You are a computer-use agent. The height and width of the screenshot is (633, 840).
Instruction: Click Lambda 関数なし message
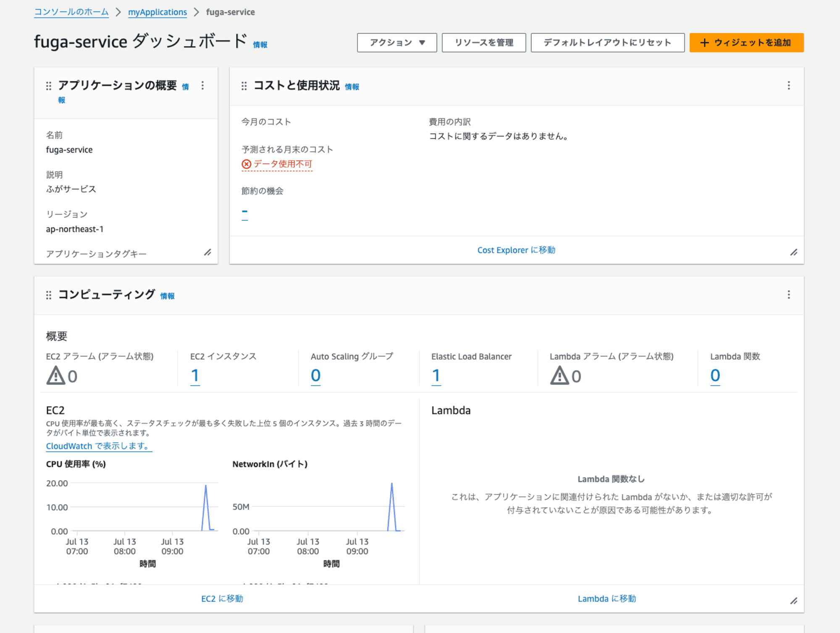click(x=611, y=479)
